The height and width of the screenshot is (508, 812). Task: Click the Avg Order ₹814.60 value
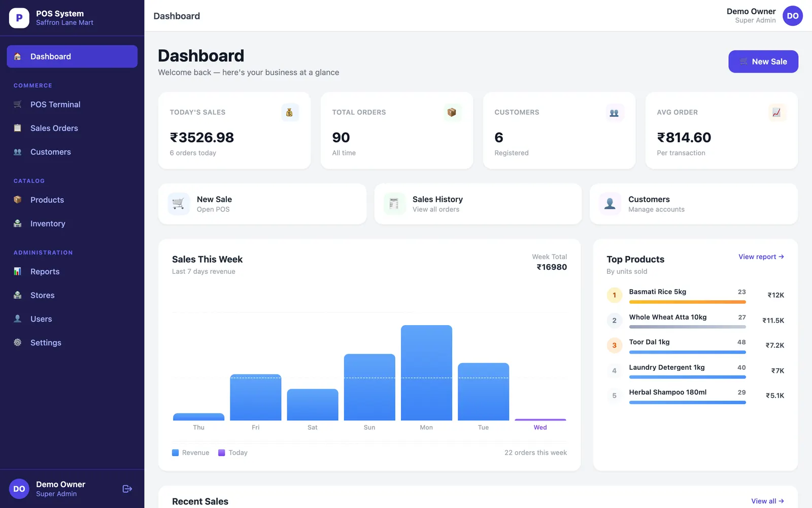(684, 137)
